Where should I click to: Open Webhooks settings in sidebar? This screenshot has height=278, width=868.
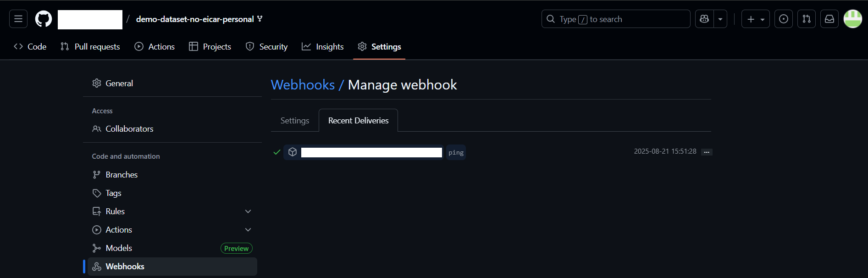(172, 267)
